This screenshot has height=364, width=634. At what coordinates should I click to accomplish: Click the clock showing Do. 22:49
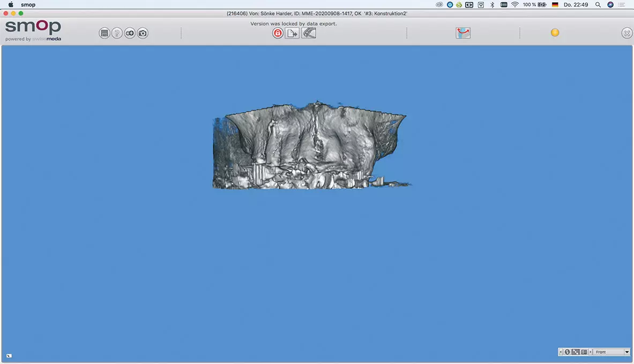coord(576,5)
